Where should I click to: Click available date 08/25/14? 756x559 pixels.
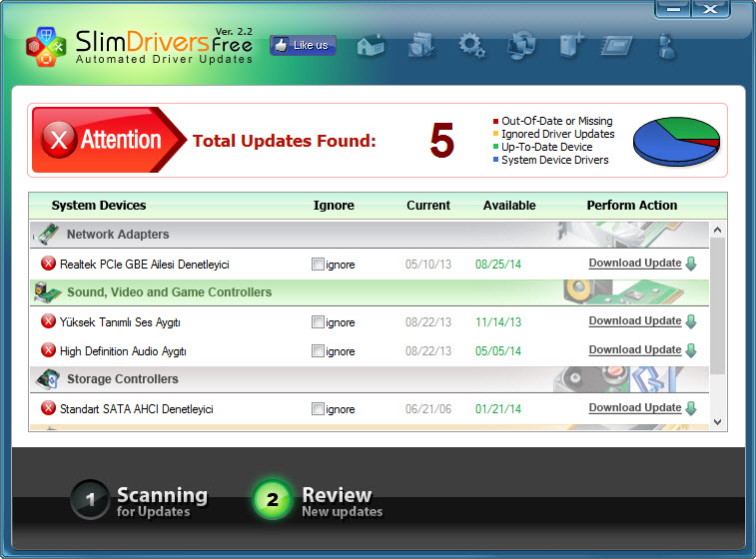pyautogui.click(x=498, y=265)
